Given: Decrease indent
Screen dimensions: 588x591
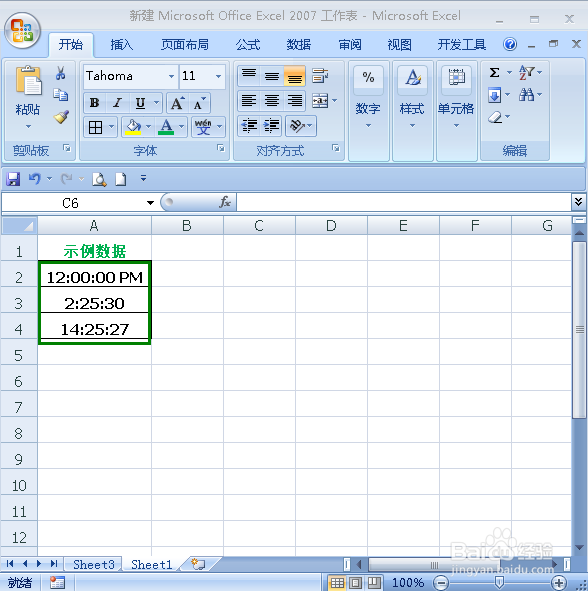Looking at the screenshot, I should (x=249, y=126).
